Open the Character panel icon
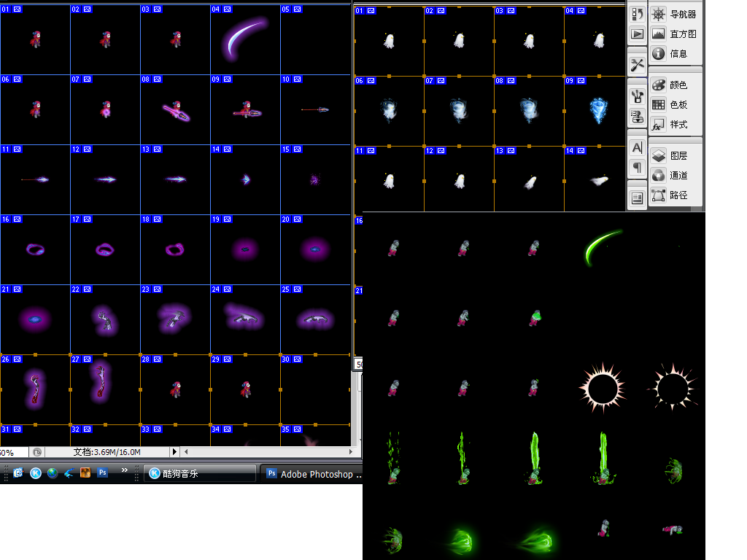 (x=637, y=148)
